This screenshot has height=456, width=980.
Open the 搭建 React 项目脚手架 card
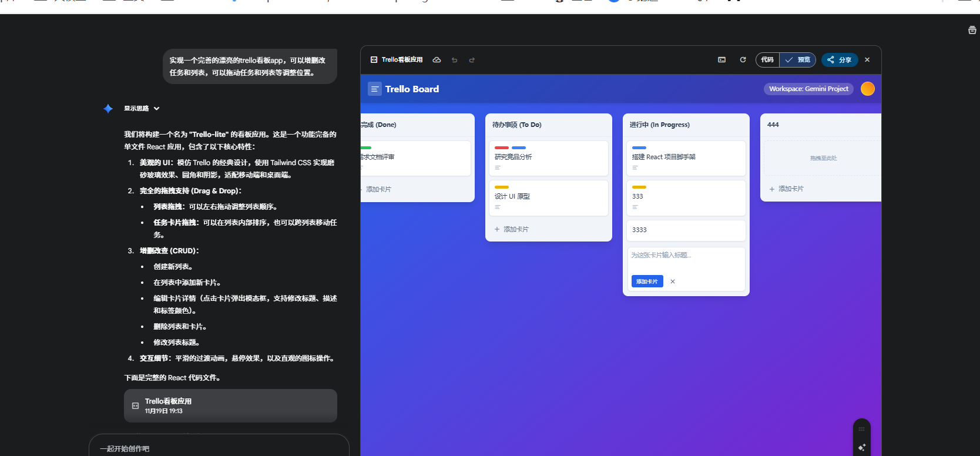686,158
